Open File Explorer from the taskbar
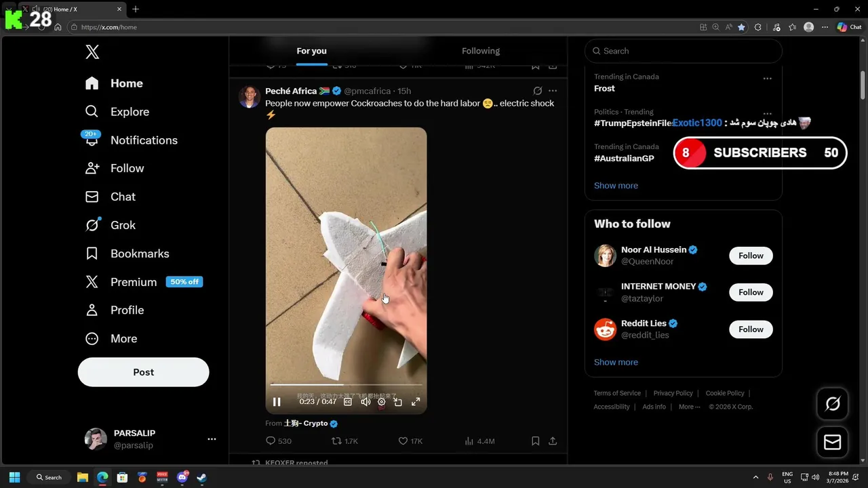 (82, 477)
